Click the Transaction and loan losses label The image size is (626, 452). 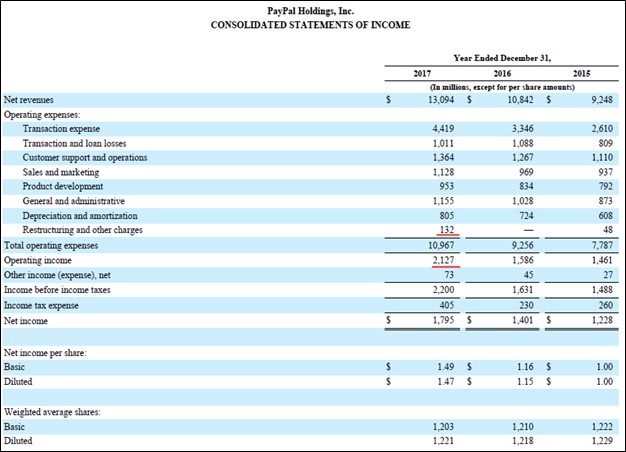78,144
